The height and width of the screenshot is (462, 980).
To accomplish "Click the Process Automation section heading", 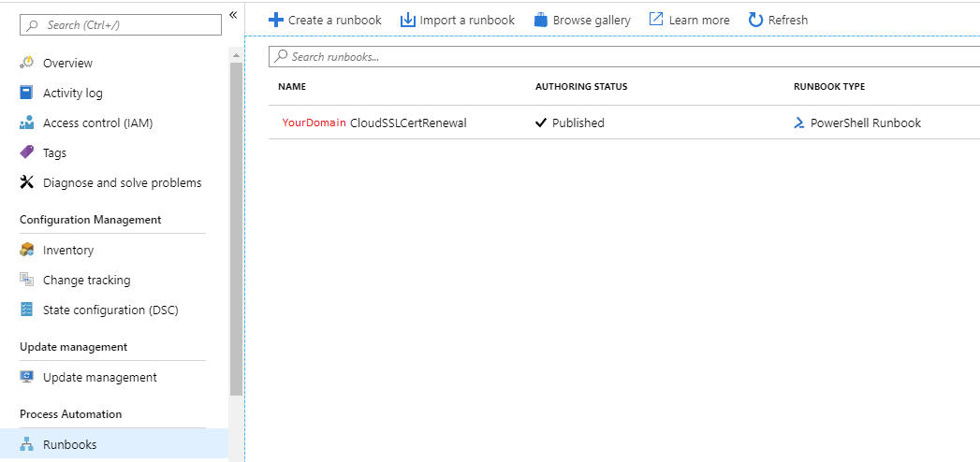I will (70, 414).
